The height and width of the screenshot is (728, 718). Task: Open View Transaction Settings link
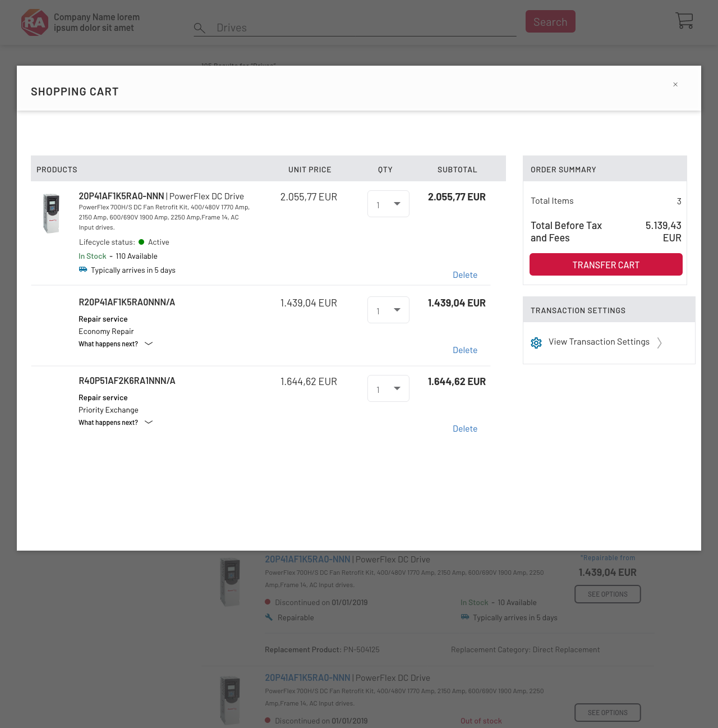(599, 342)
